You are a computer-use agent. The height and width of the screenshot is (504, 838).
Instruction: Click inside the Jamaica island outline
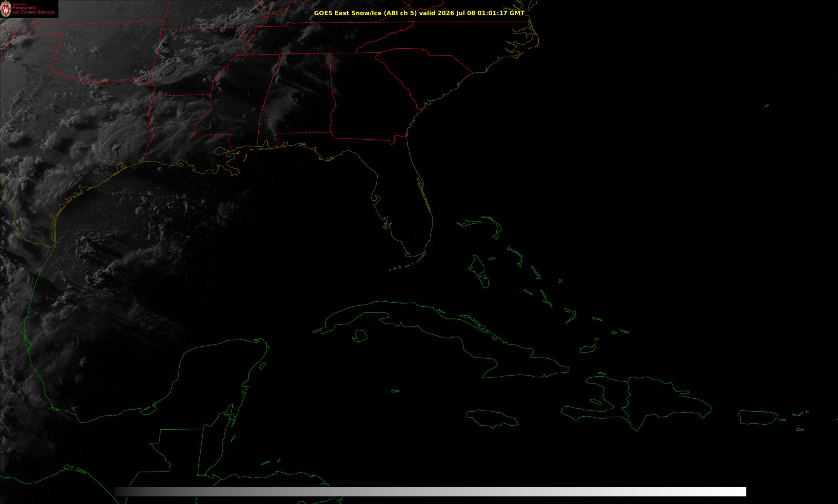coord(492,417)
